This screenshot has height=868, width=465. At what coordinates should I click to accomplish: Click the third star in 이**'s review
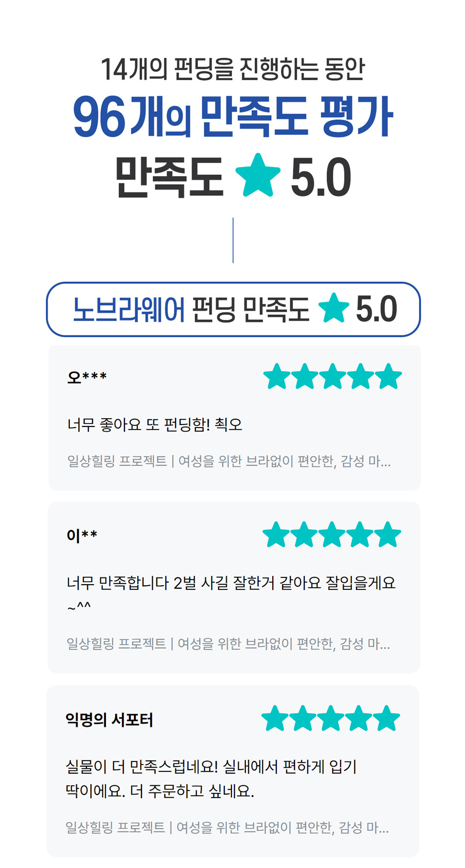[x=332, y=535]
